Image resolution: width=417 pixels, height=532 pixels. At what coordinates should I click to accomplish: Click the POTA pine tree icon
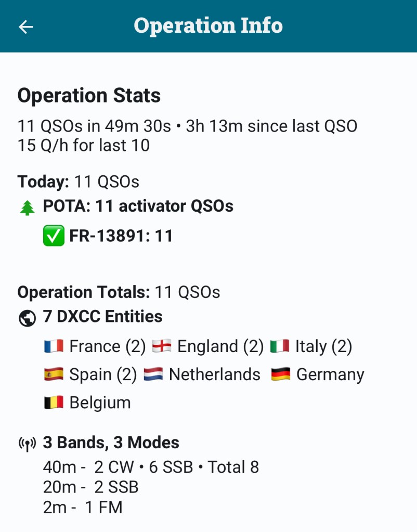[27, 207]
